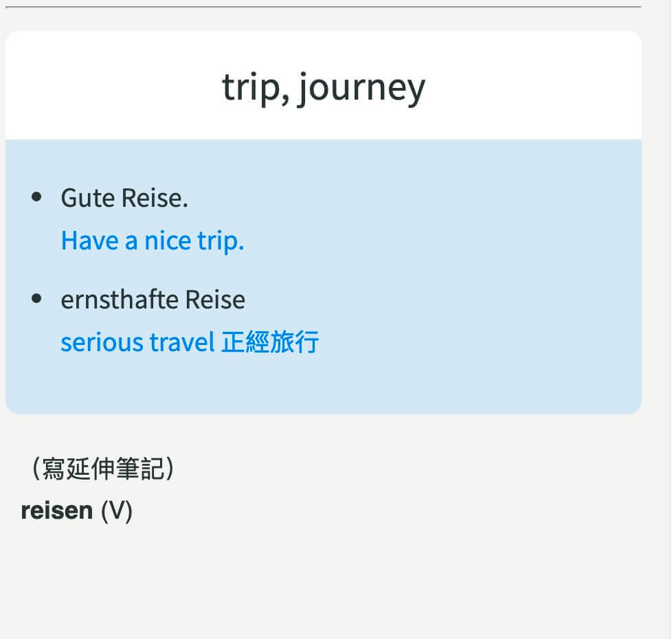This screenshot has height=639, width=672.
Task: Click the bullet before "ernsthafte Reise"
Action: (36, 299)
